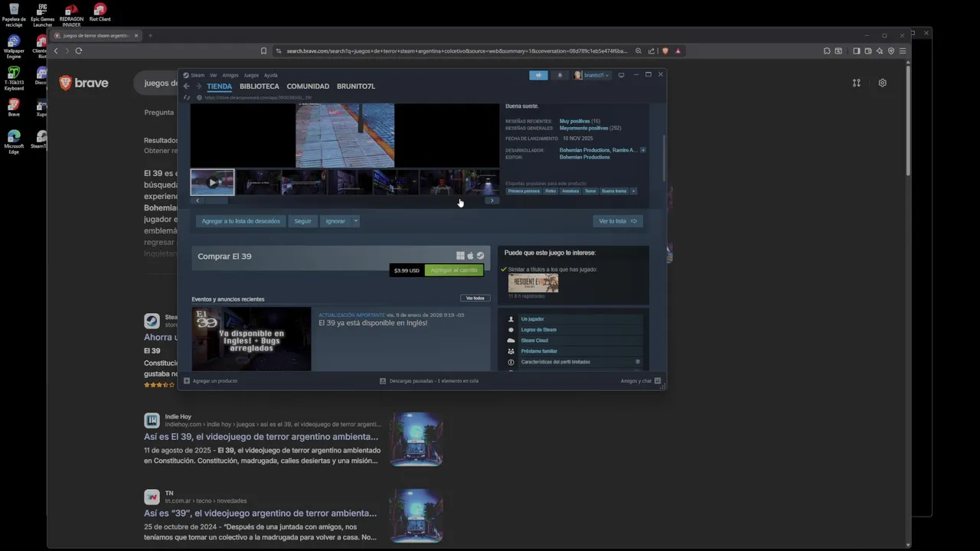Expand the Ignorar dropdown arrow

tap(355, 221)
